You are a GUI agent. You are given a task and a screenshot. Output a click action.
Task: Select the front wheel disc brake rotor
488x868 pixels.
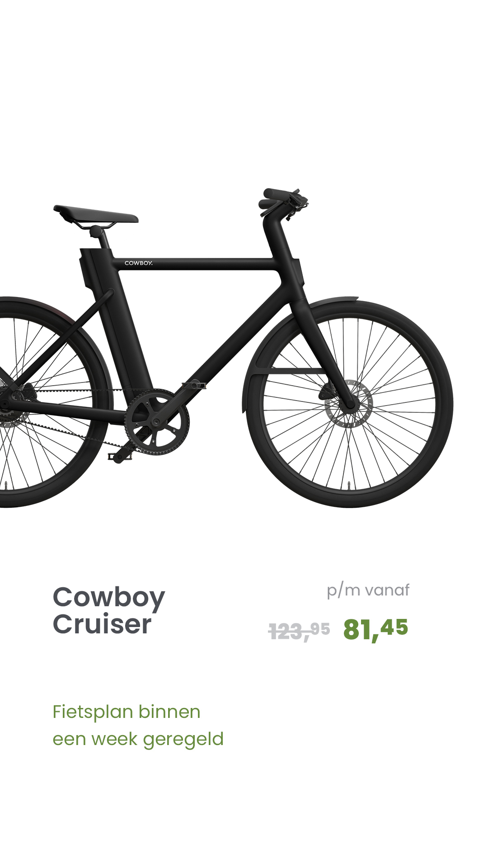coord(349,404)
